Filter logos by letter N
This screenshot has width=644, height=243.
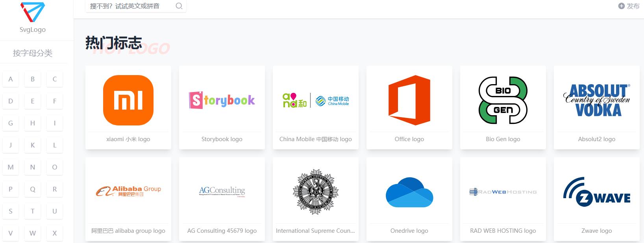coord(33,167)
